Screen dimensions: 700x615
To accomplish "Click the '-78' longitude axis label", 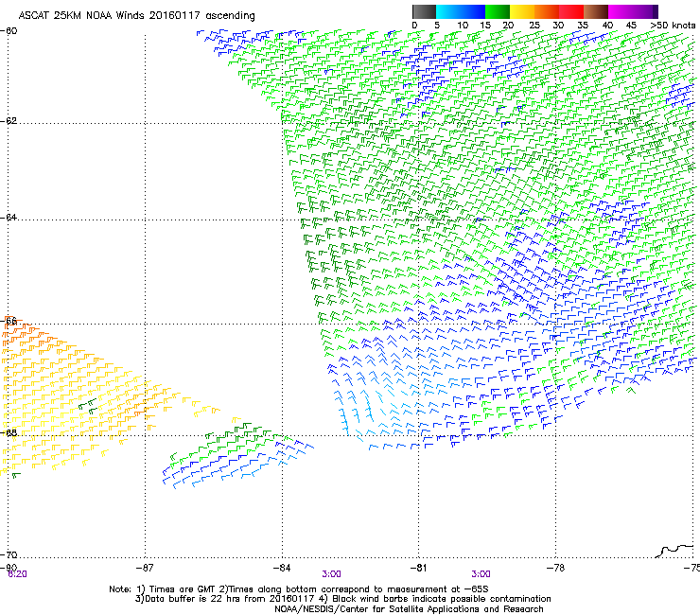I will (x=556, y=567).
